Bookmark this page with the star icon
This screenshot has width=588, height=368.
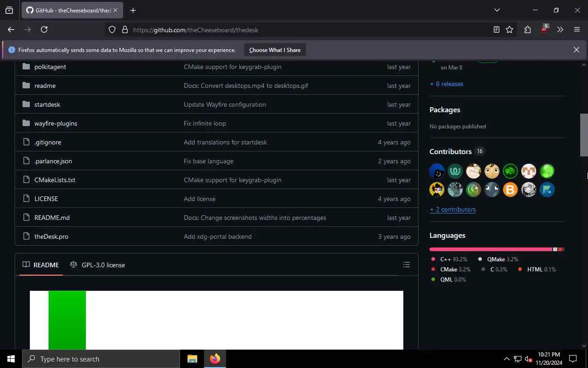pos(509,29)
